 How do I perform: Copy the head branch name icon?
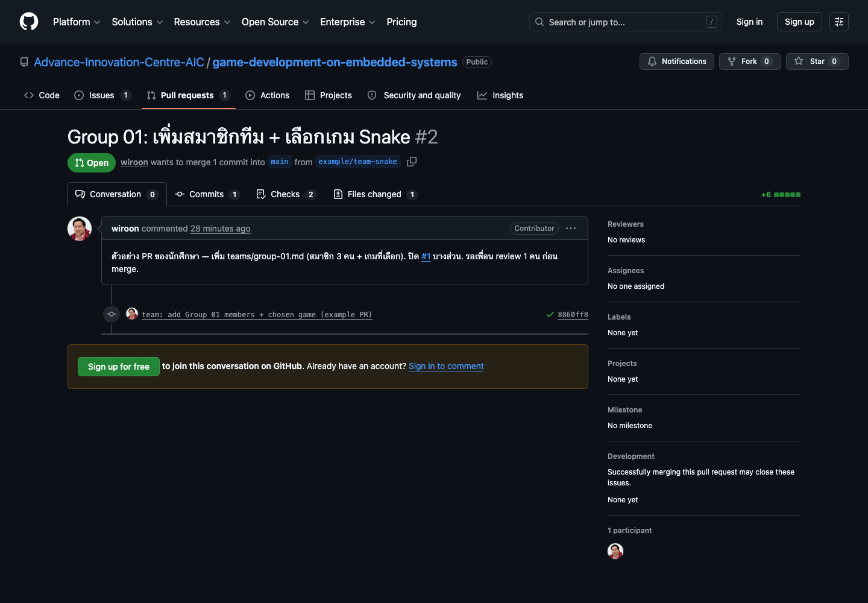pos(412,162)
